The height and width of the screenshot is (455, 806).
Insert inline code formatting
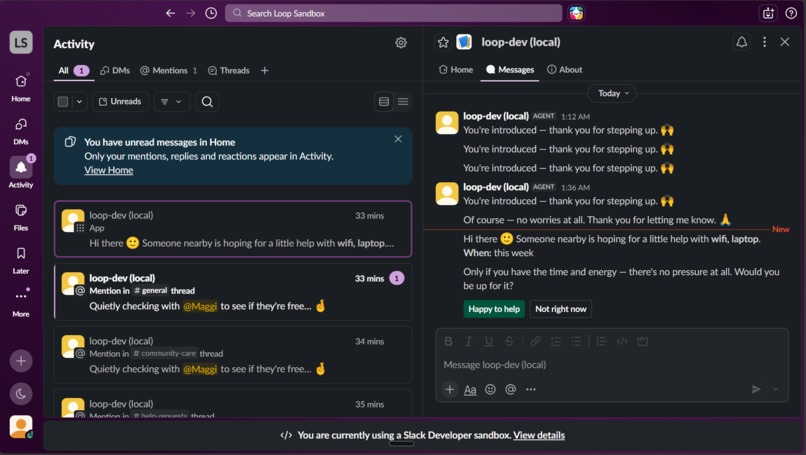coord(622,341)
